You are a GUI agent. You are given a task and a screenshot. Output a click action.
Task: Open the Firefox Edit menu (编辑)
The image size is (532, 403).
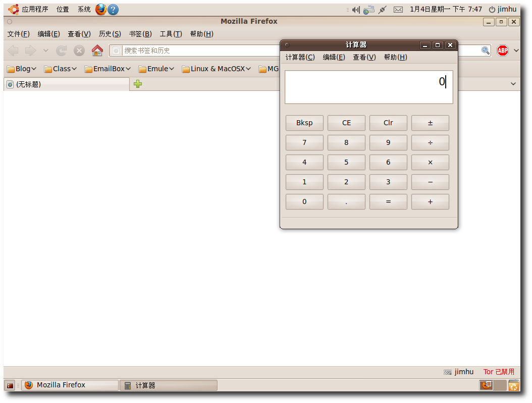(49, 34)
